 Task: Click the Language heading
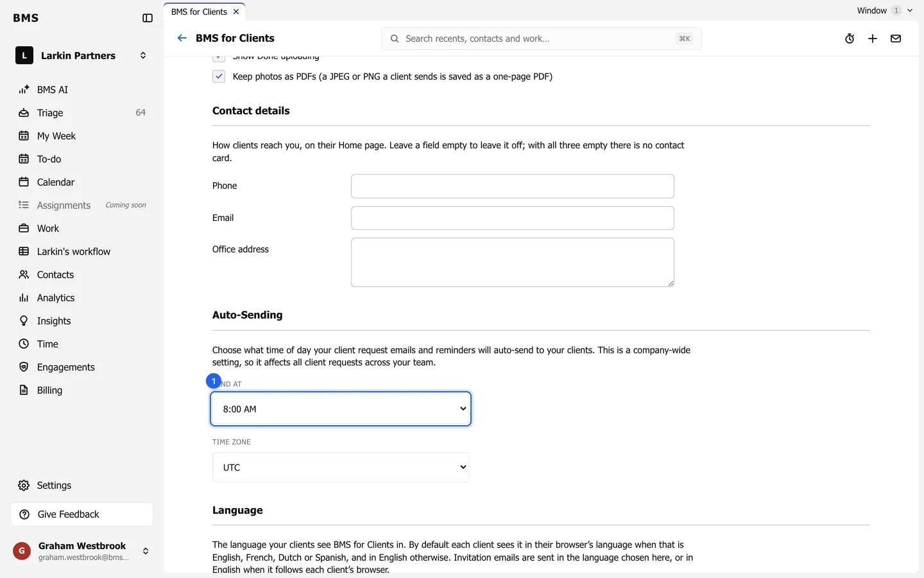[237, 511]
